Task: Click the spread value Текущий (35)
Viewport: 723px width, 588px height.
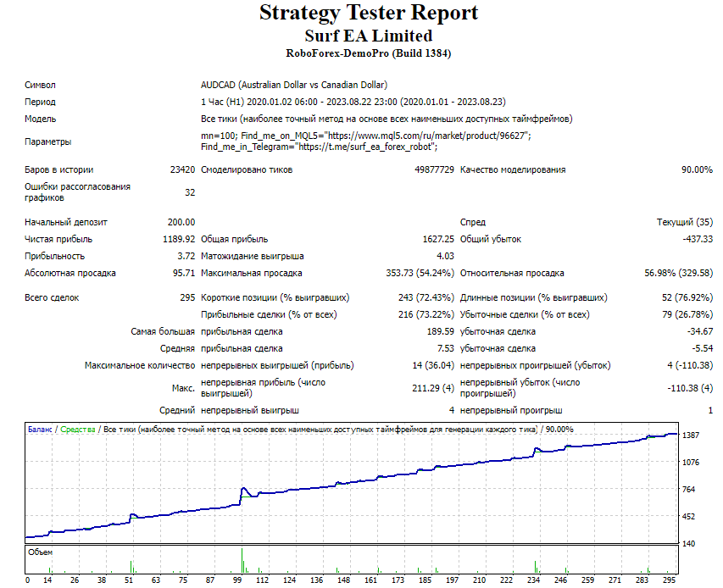Action: point(685,222)
